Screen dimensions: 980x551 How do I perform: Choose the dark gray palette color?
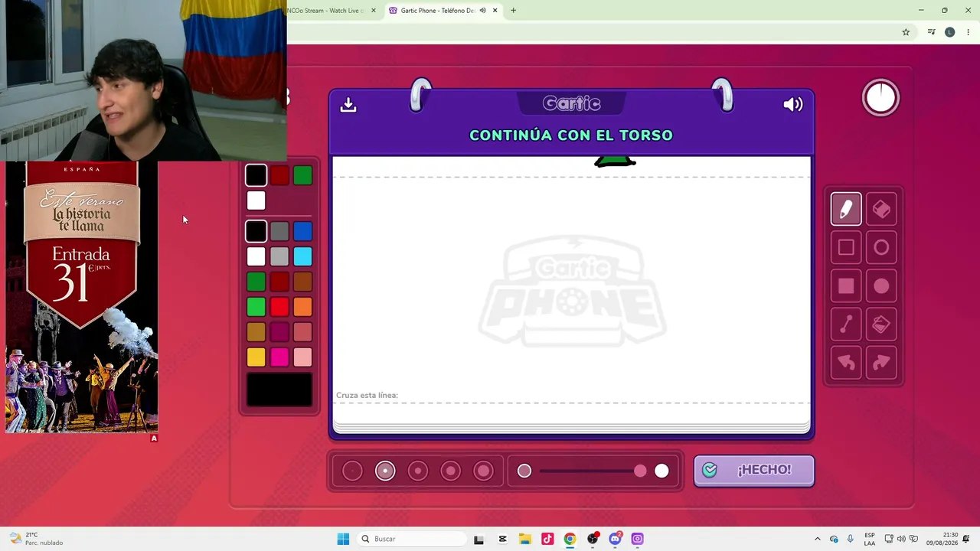279,231
